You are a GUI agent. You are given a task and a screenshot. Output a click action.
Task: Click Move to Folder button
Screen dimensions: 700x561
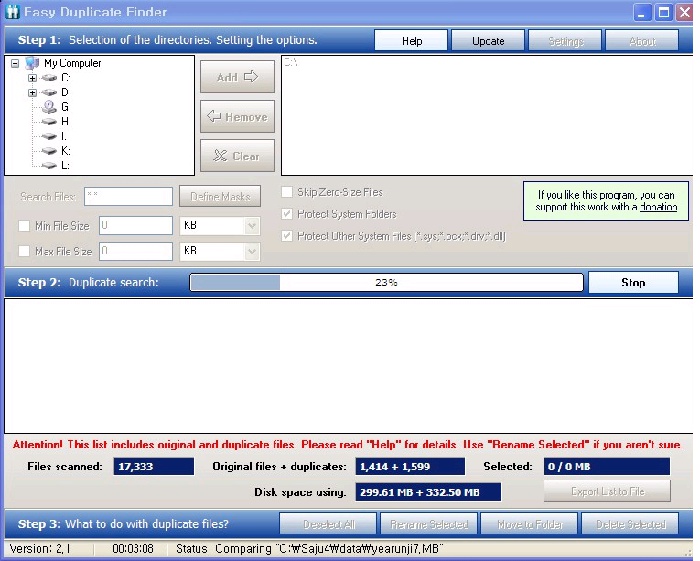click(x=529, y=524)
